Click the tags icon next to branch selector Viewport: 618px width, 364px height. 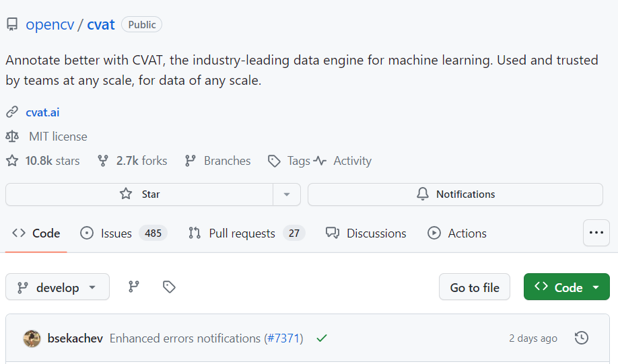pyautogui.click(x=169, y=287)
